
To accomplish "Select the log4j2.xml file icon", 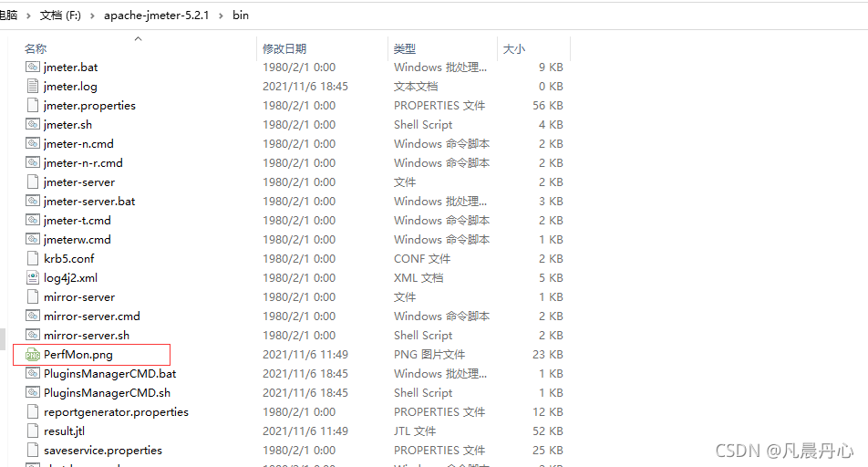I will click(x=33, y=277).
